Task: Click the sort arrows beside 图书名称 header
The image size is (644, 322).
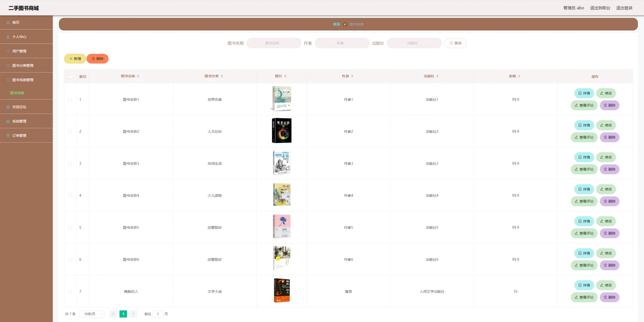Action: (138, 76)
